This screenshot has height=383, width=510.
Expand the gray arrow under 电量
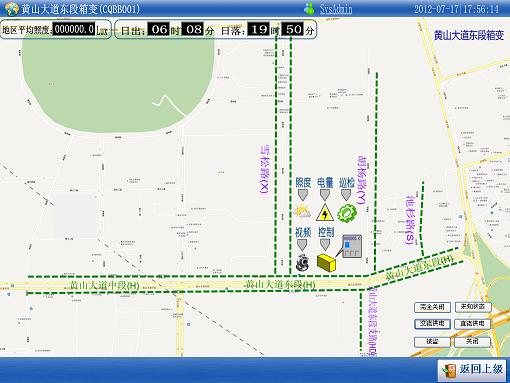(325, 195)
